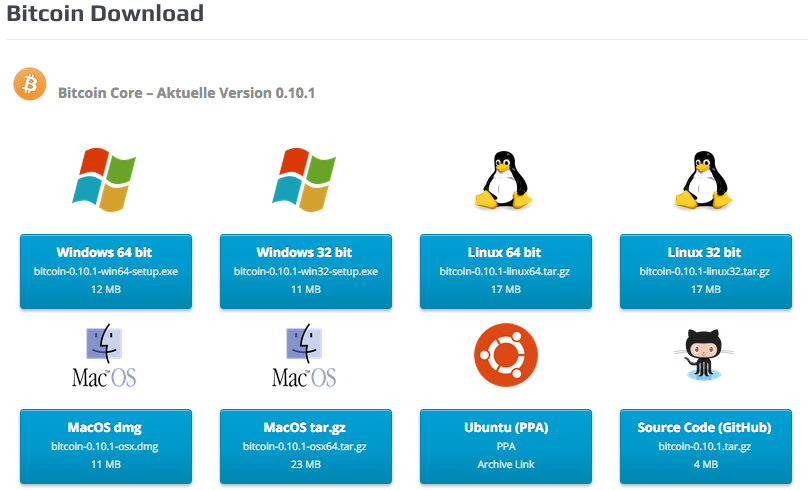This screenshot has height=490, width=808.
Task: Click the Tux penguin above Linux 64 bit
Action: (503, 180)
